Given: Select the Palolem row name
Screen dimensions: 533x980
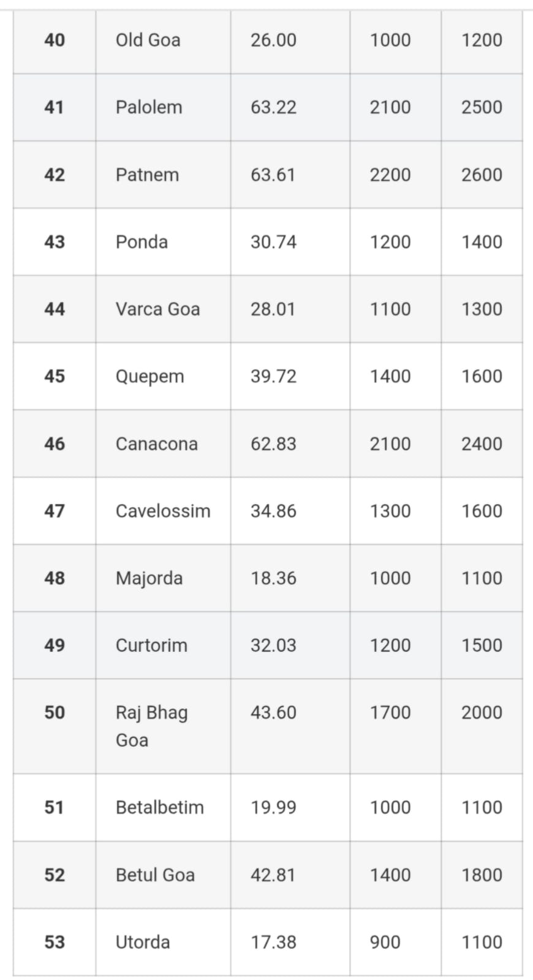Looking at the screenshot, I should (x=149, y=107).
